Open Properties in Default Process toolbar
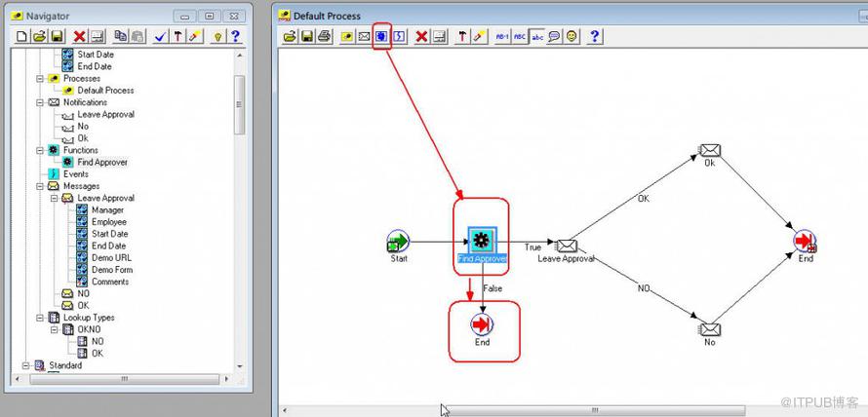This screenshot has height=417, width=868. [x=439, y=36]
